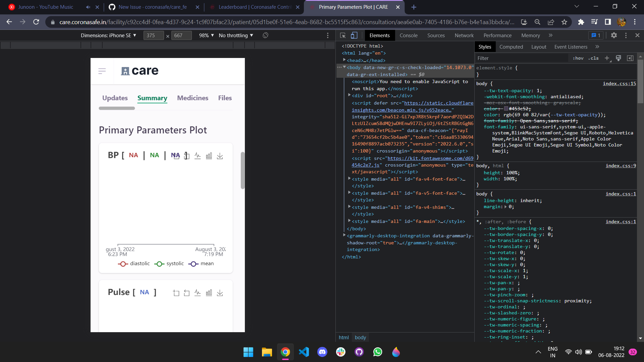Open the No throttling dropdown
Image resolution: width=644 pixels, height=362 pixels.
(x=236, y=35)
